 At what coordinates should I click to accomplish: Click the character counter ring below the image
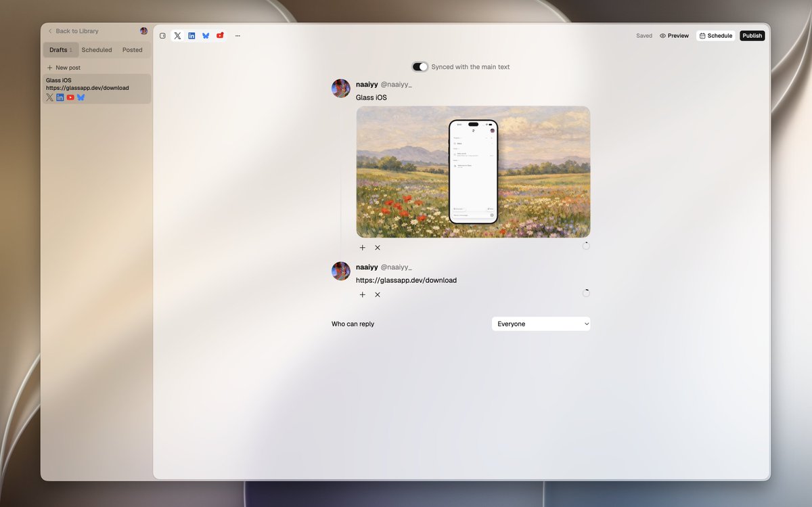[x=586, y=246]
